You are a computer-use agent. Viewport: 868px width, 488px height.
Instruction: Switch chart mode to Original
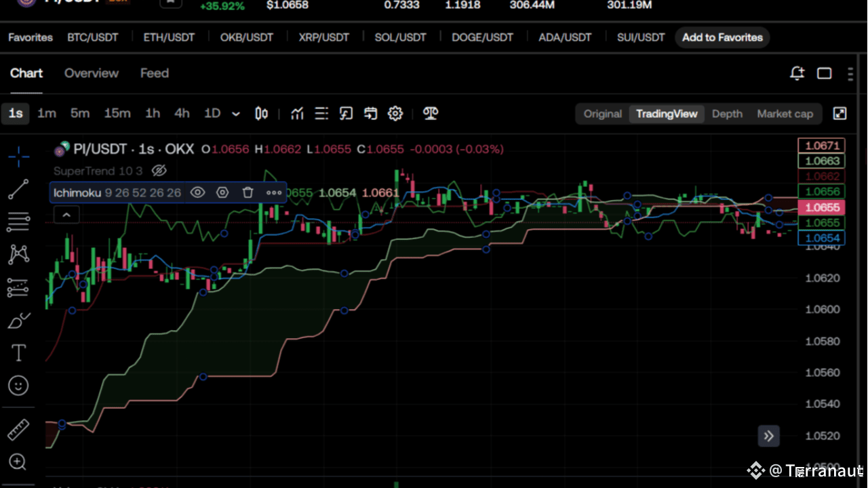602,114
